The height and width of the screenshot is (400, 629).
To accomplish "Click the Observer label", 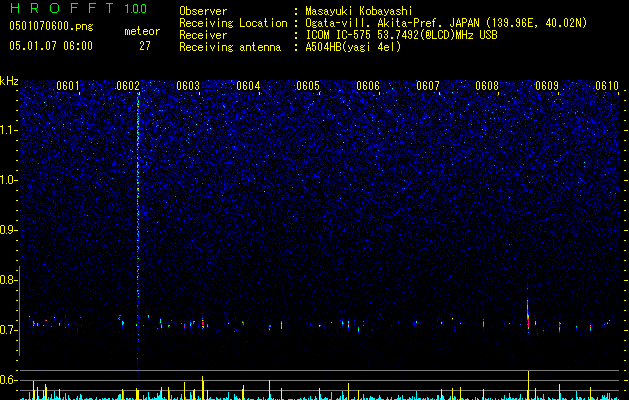I will click(203, 11).
